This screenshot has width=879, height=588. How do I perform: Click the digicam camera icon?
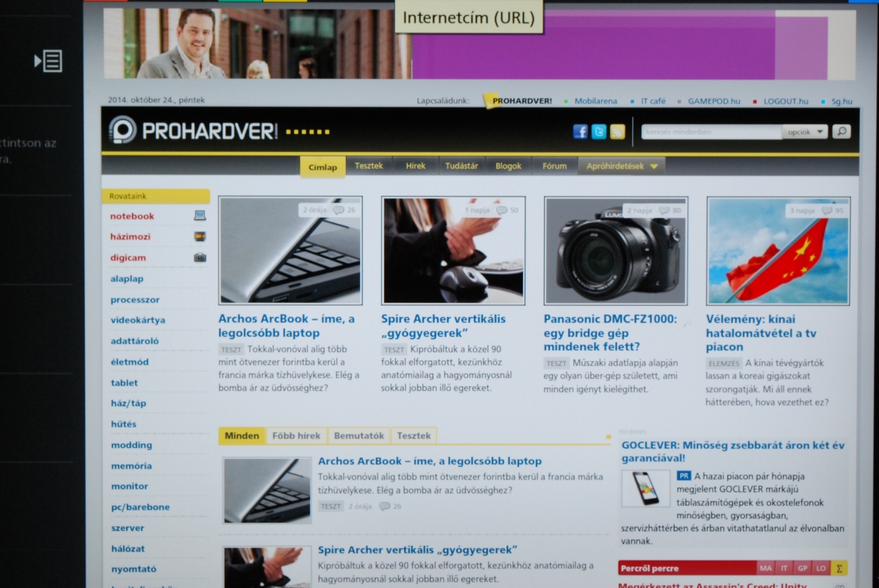tap(200, 257)
